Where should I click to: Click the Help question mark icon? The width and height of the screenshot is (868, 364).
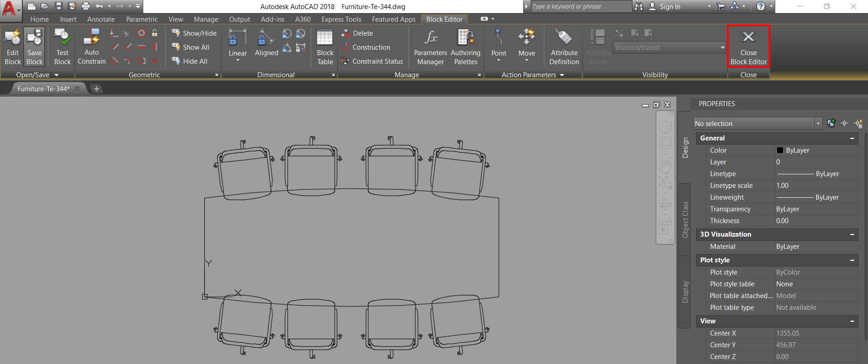(761, 6)
